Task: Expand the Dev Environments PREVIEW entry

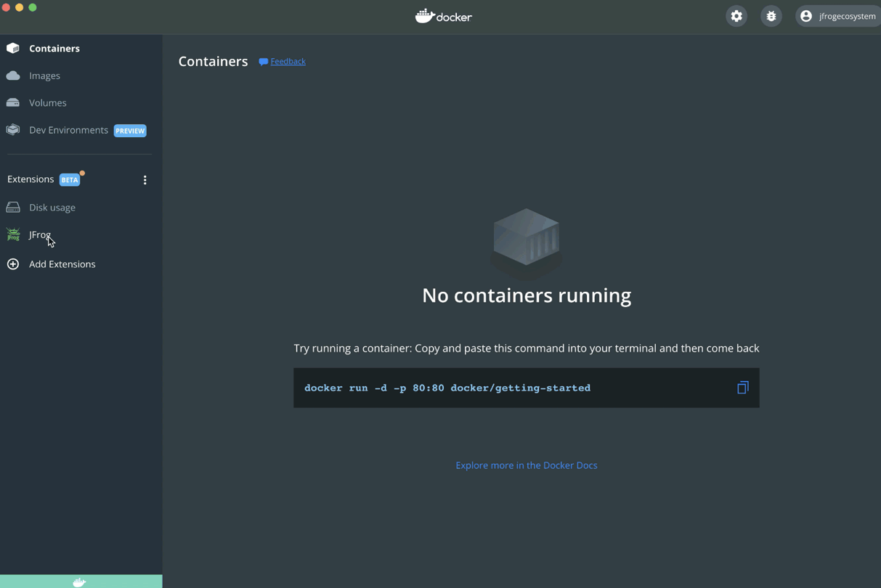Action: 69,130
